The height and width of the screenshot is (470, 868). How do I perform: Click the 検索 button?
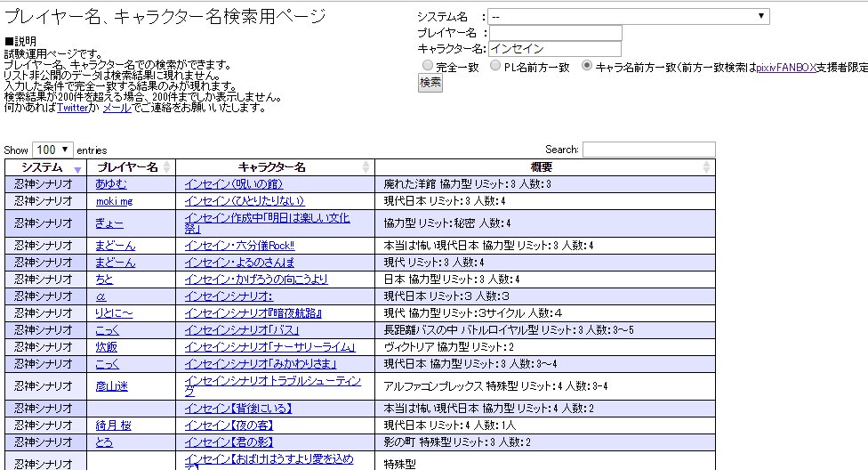(430, 83)
